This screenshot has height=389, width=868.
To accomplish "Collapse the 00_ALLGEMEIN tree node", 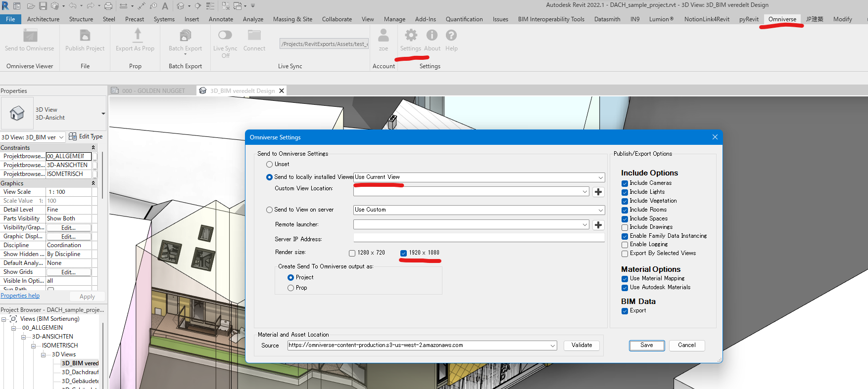I will (13, 328).
